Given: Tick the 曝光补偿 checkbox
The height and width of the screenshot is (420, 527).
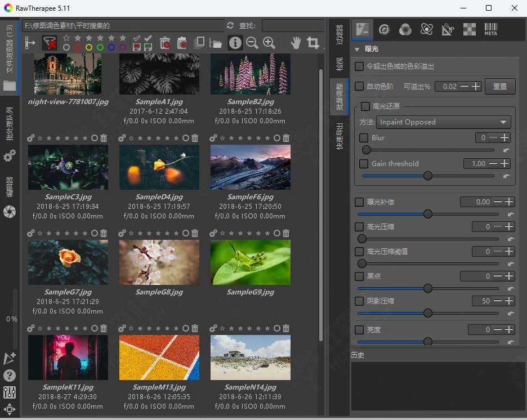Looking at the screenshot, I should 359,202.
